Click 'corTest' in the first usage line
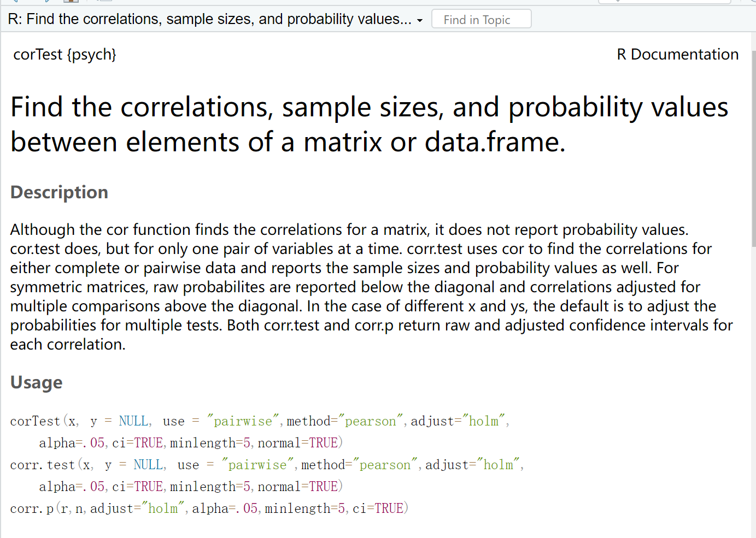 pyautogui.click(x=35, y=421)
